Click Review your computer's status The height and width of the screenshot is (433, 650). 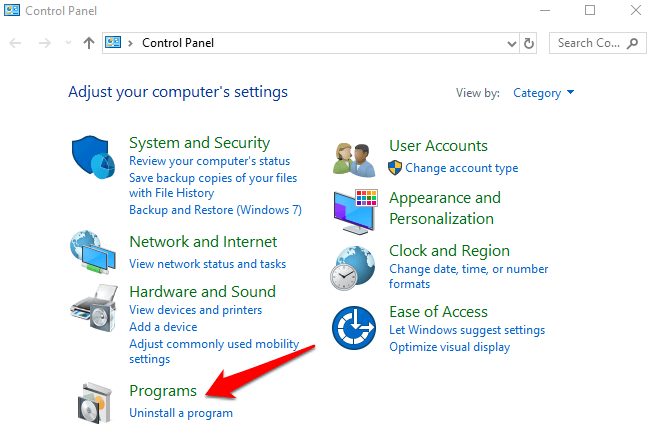(209, 161)
